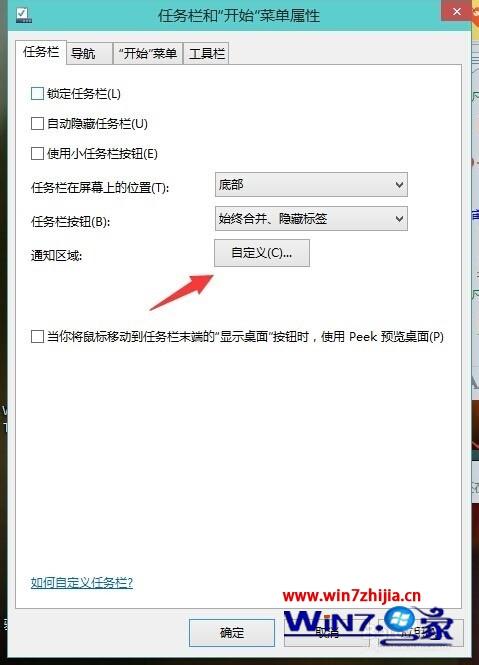Image resolution: width=479 pixels, height=665 pixels.
Task: Toggle 使用小任务栏按钮(E) checkbox
Action: [37, 154]
